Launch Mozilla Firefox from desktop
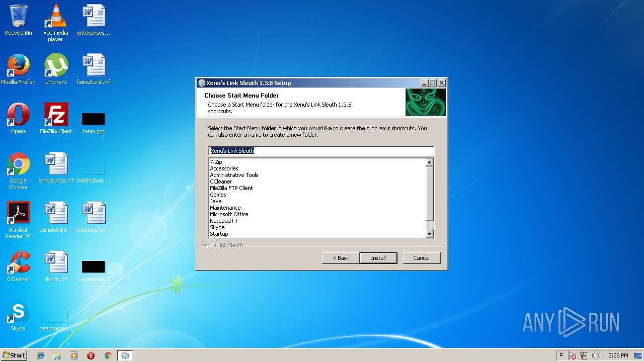This screenshot has width=644, height=362. (18, 69)
